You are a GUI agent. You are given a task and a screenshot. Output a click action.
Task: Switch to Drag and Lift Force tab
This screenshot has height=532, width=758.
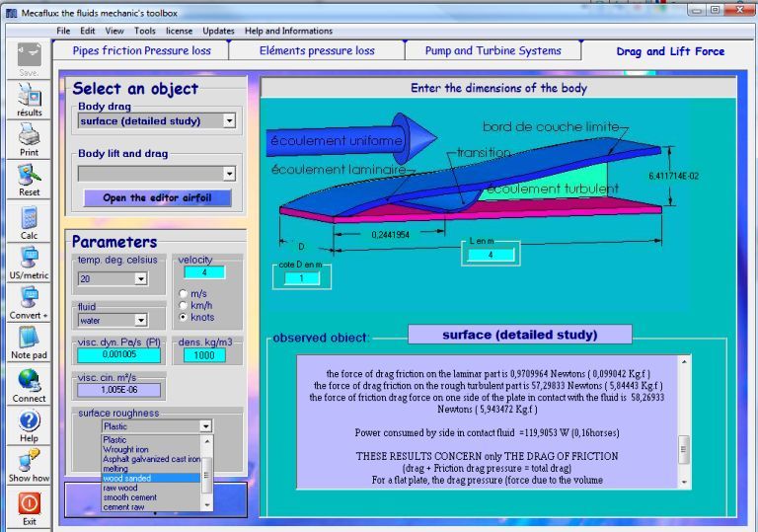coord(670,50)
